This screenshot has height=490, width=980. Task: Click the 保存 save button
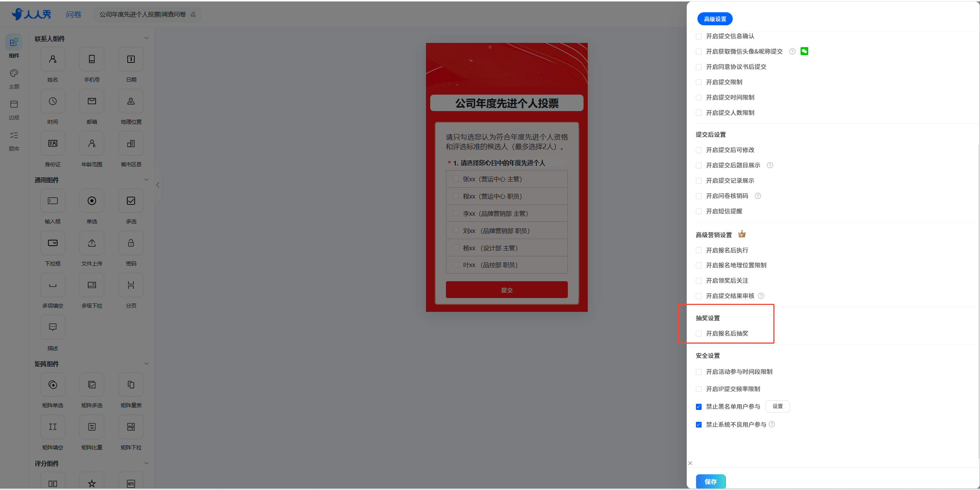[x=710, y=482]
